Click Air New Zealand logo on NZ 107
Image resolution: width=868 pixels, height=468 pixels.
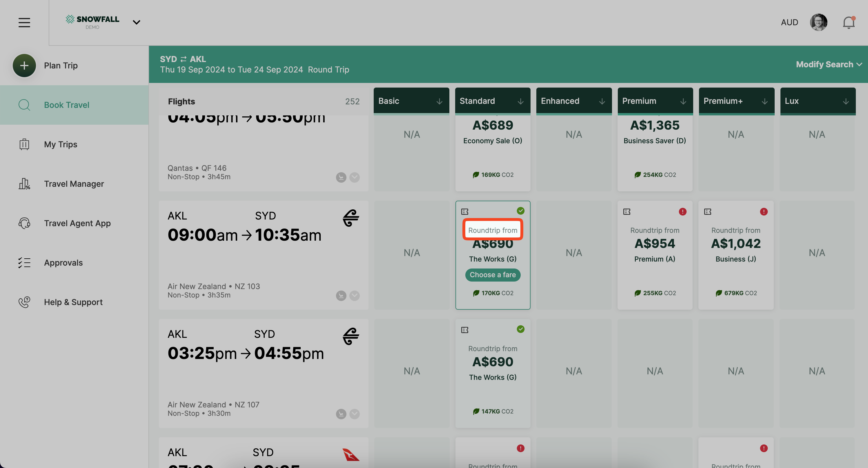click(351, 336)
